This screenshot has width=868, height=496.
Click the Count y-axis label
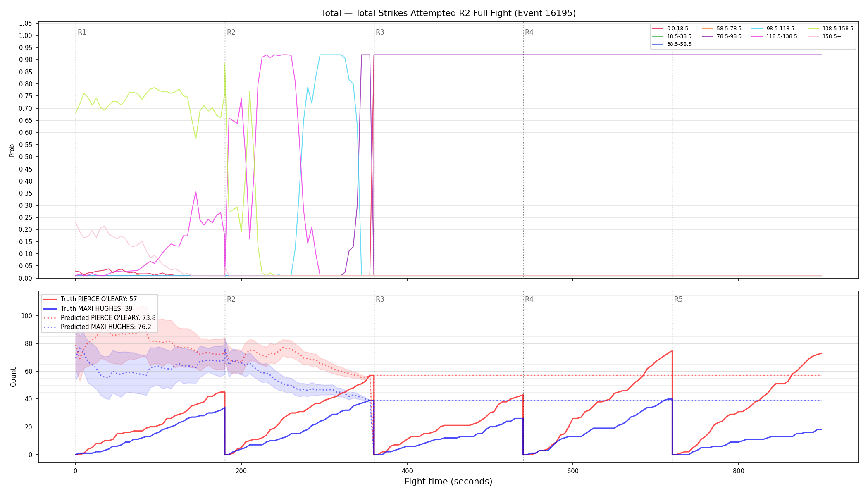pos(13,377)
